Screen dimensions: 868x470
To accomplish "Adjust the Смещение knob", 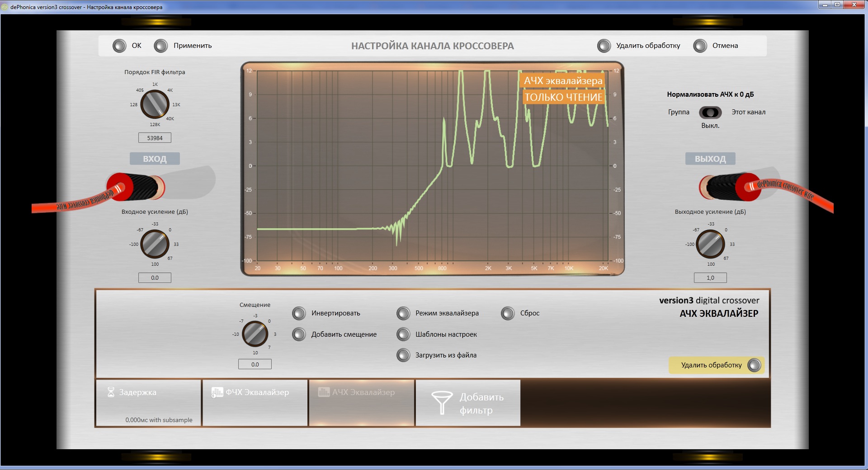I will (x=255, y=334).
